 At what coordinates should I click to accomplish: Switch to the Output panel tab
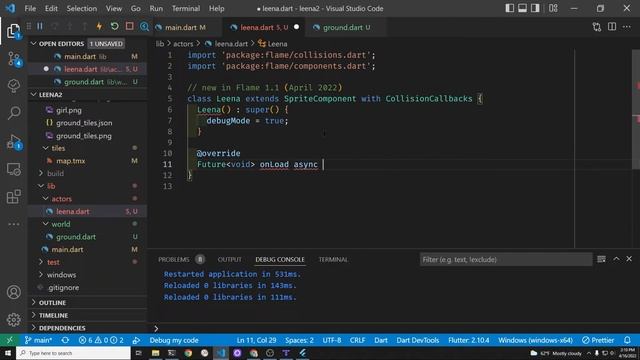pos(229,260)
